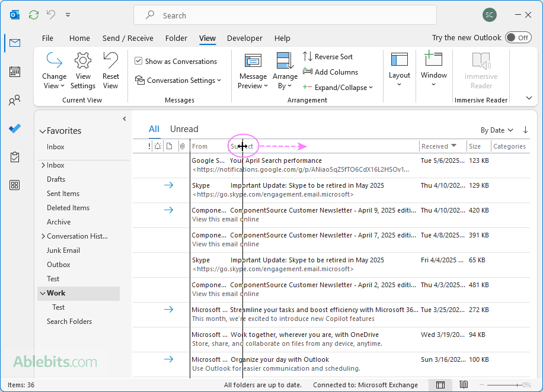Click the zoom out minus button
The width and height of the screenshot is (543, 392).
coord(482,385)
